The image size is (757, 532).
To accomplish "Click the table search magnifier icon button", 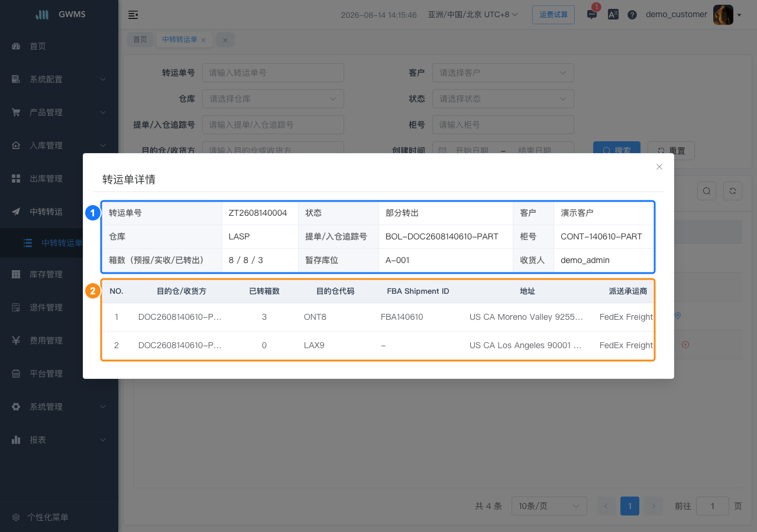I will point(707,191).
